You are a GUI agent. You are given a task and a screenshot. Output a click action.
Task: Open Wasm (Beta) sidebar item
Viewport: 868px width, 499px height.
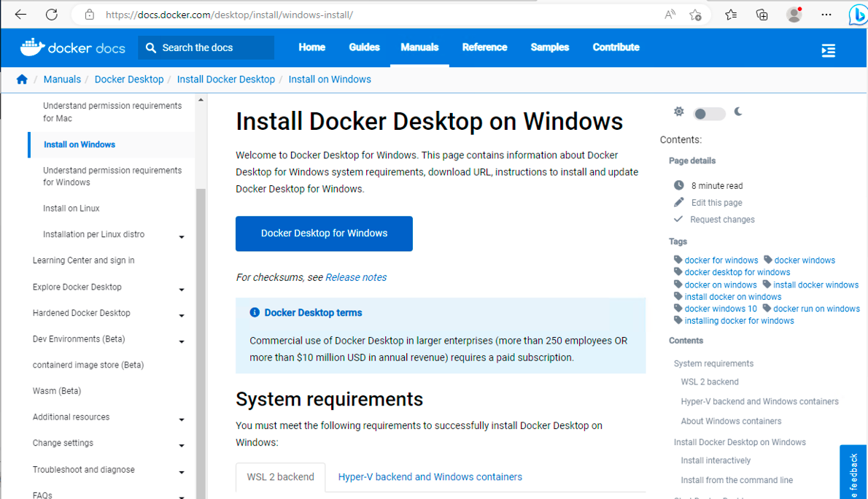(x=56, y=391)
